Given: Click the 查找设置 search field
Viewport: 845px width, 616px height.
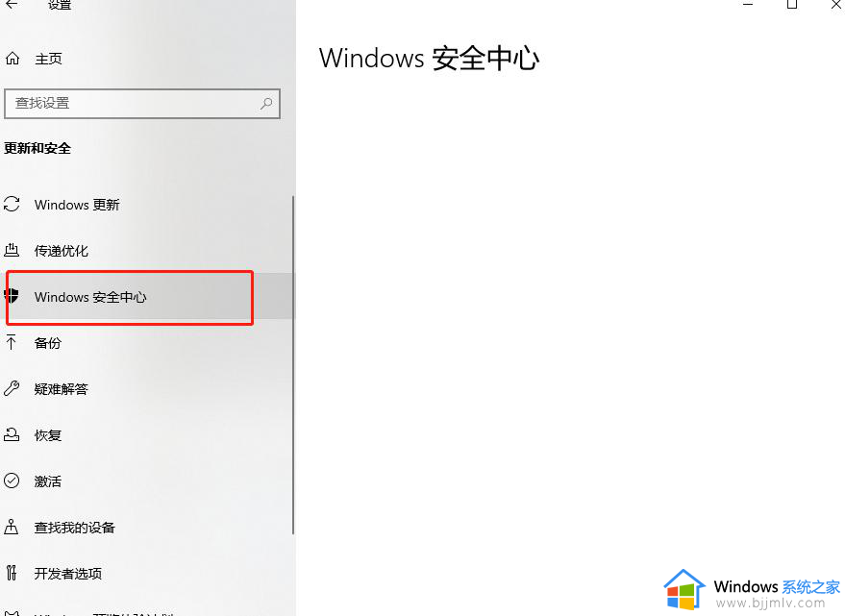Looking at the screenshot, I should pyautogui.click(x=142, y=104).
